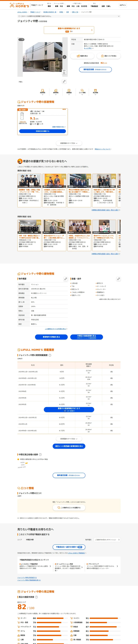
Task: Click the ログイン button
Action: (x=123, y=5)
